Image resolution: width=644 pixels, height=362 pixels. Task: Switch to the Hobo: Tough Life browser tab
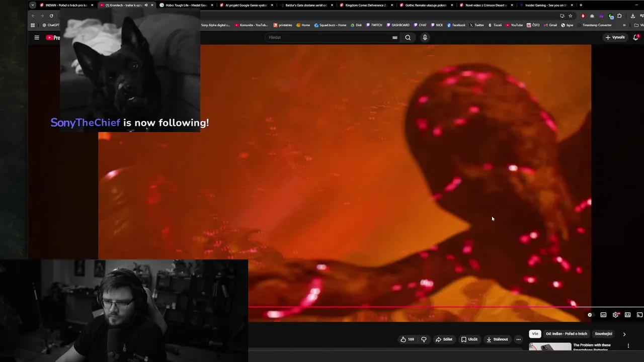186,5
